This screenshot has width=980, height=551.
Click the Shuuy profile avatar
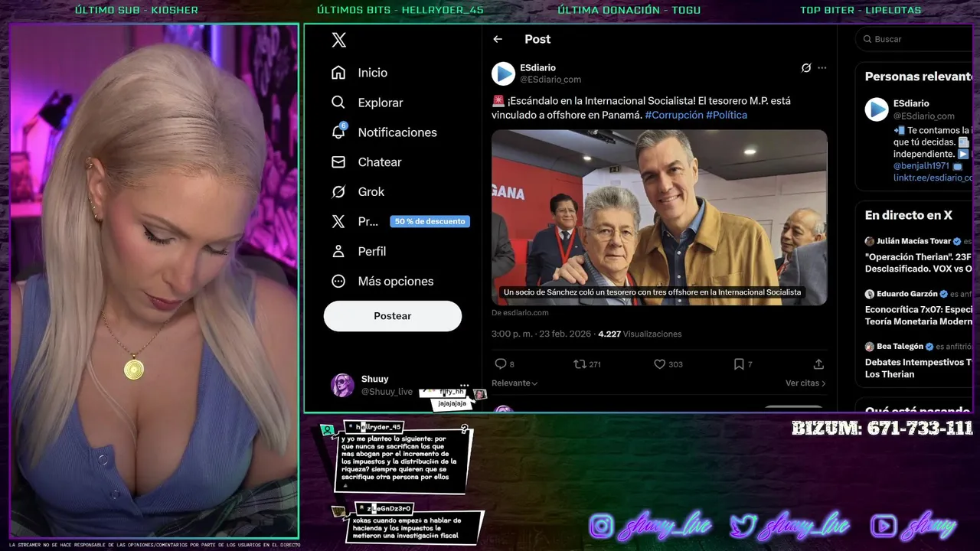[342, 385]
